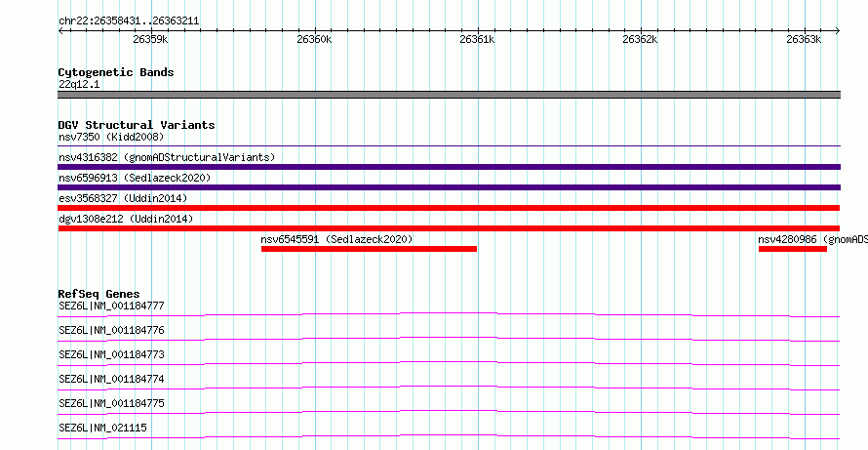Click the purple bar of nsv4316382
Viewport: 868px width, 450px height.
449,167
